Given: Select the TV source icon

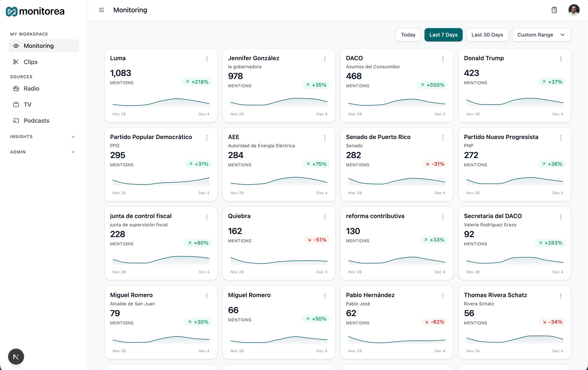Looking at the screenshot, I should point(15,104).
